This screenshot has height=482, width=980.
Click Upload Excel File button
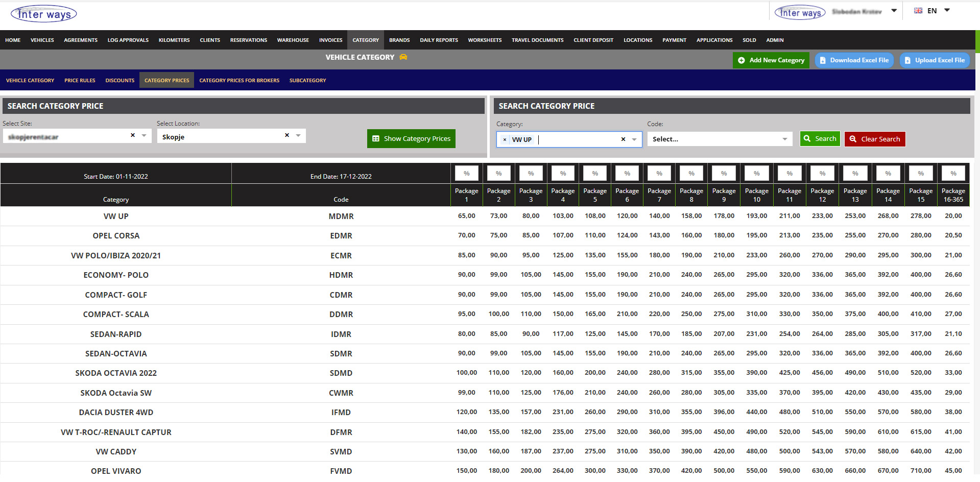[x=935, y=60]
